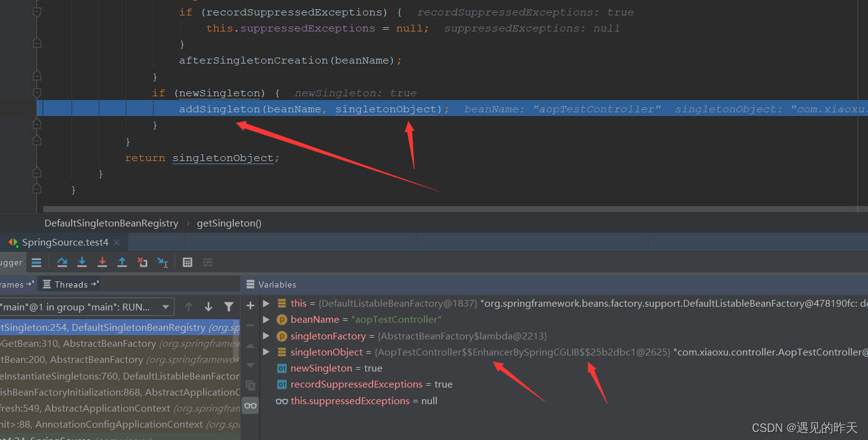Click this.suppressedExceptions = null code line
This screenshot has width=868, height=440.
click(318, 28)
